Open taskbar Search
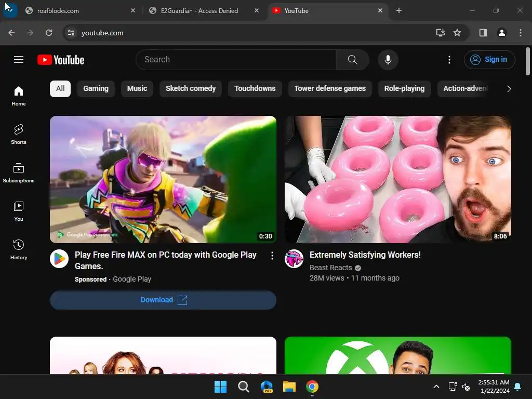 (x=243, y=387)
